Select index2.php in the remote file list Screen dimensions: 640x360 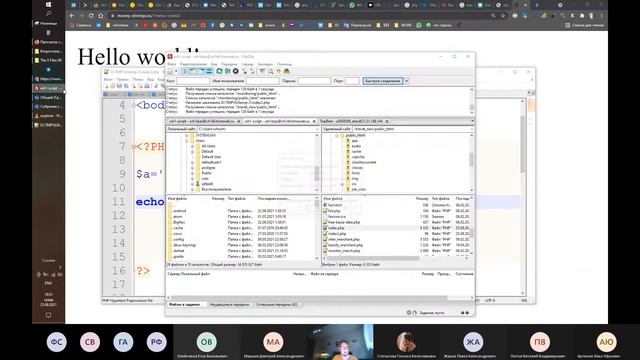coord(337,233)
